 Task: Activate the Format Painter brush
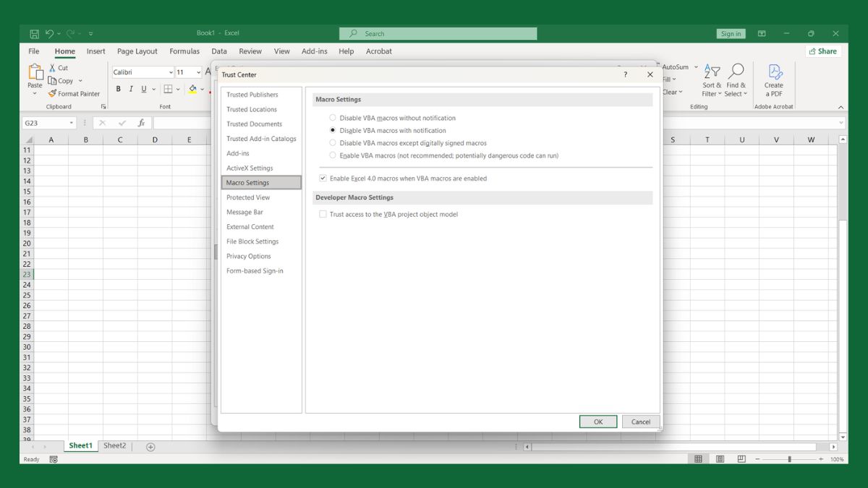[52, 93]
